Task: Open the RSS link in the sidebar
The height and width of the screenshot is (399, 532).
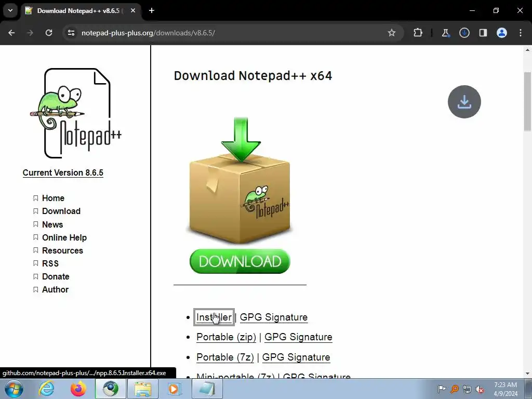Action: pos(50,263)
